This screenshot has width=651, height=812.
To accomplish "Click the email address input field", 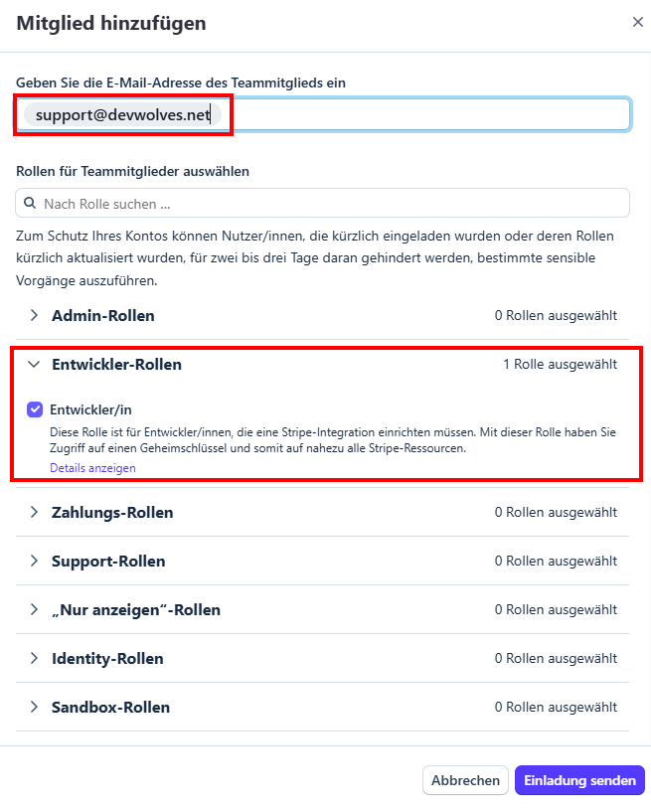I will point(427,115).
